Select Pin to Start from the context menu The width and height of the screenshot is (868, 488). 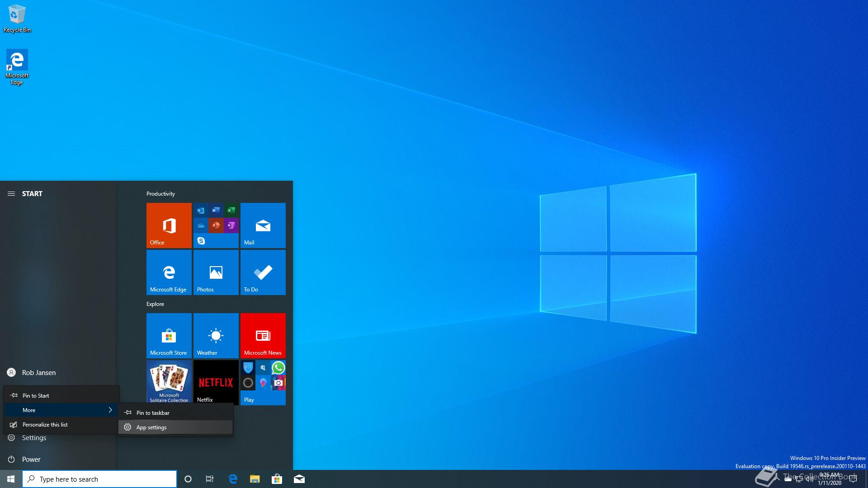point(61,395)
